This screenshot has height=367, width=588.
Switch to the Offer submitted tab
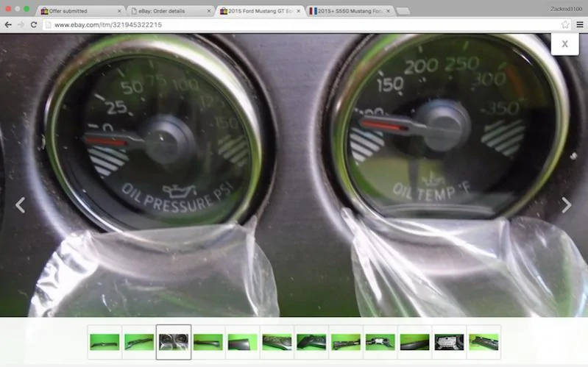(79, 11)
